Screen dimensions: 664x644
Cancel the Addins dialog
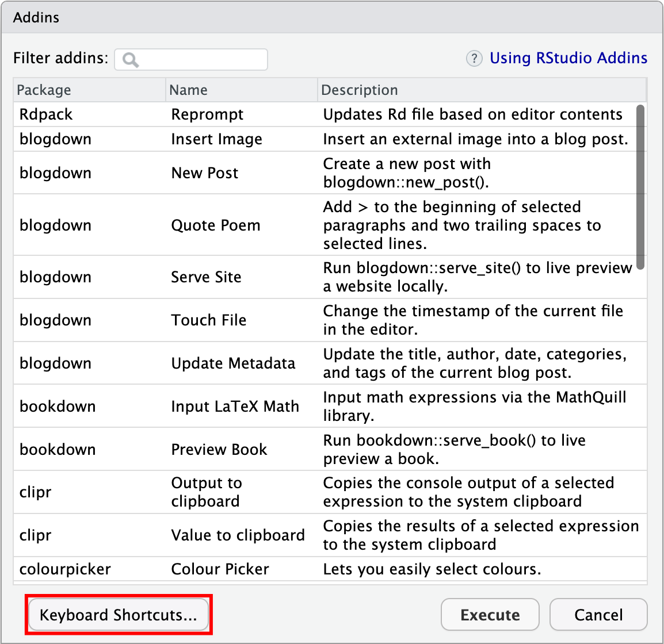[598, 615]
